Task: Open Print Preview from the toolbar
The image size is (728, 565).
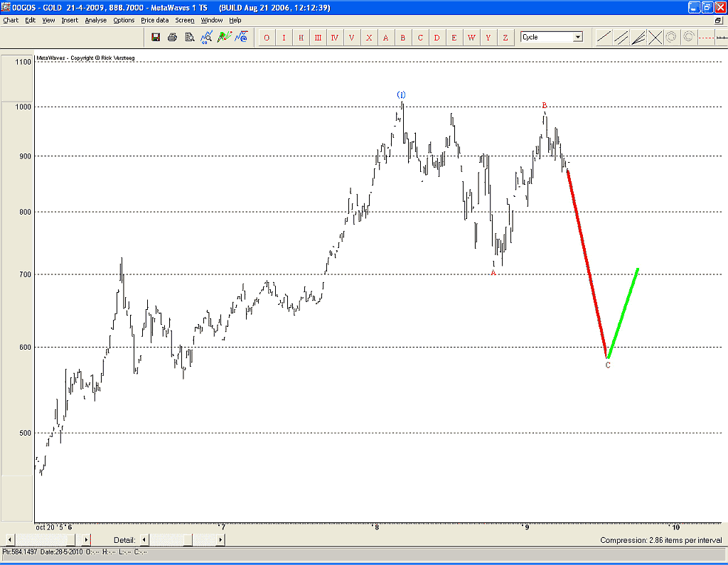Action: pos(188,37)
